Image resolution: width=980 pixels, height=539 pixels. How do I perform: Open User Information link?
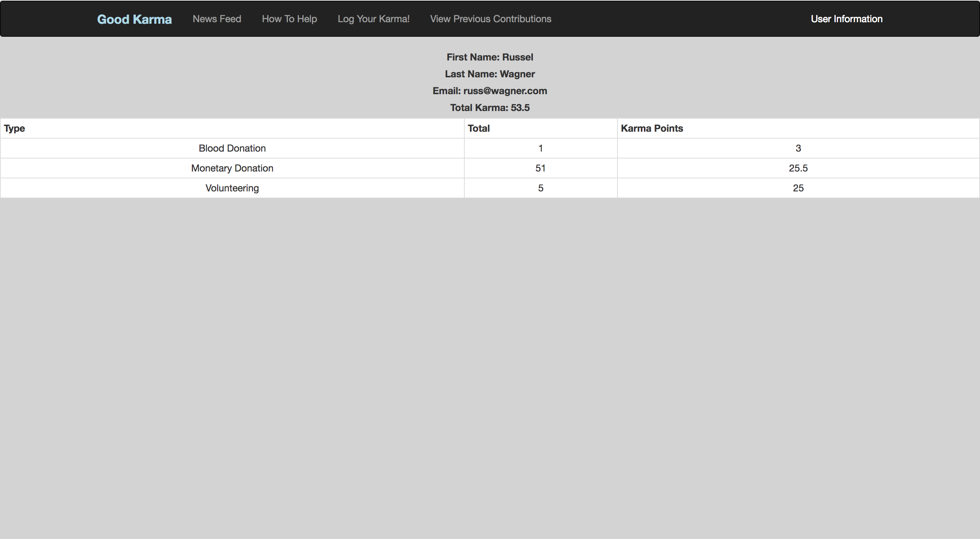click(846, 19)
